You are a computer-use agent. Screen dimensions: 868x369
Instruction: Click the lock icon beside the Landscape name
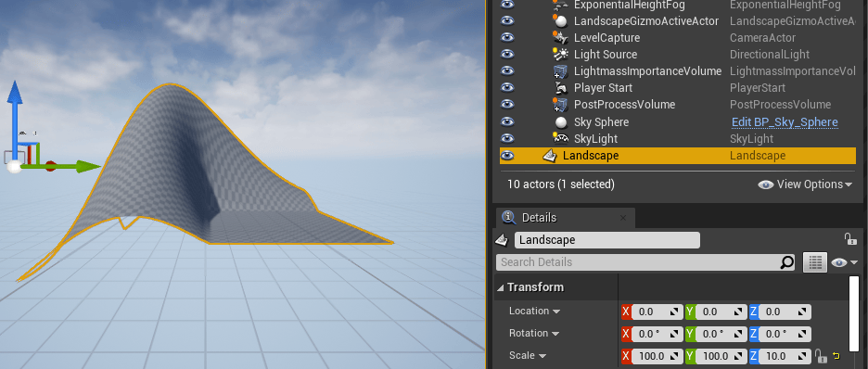click(x=849, y=239)
